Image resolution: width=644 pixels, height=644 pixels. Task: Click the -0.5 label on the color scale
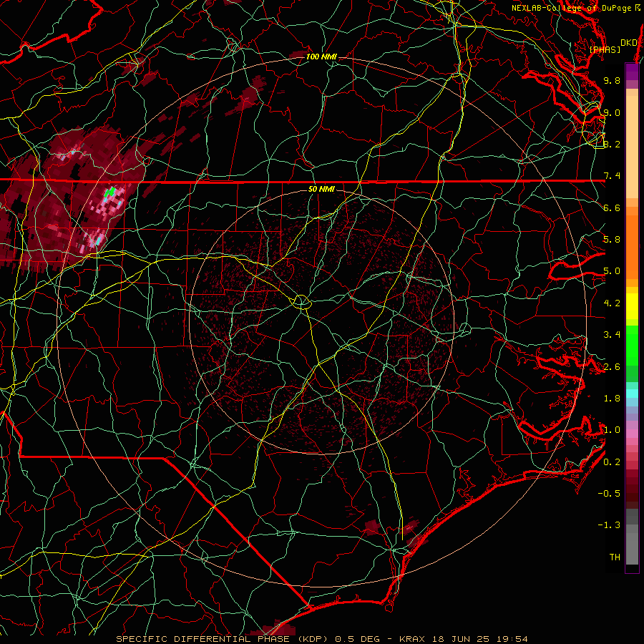click(609, 493)
